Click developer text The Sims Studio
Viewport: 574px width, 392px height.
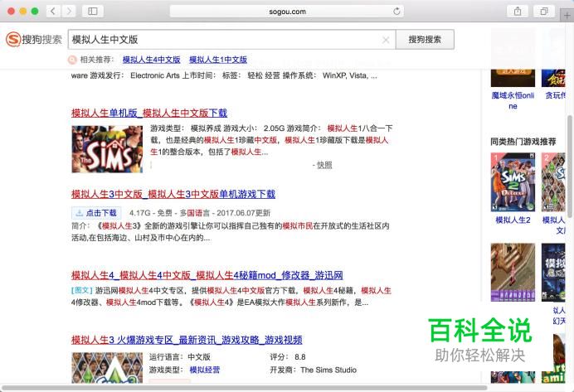click(328, 370)
